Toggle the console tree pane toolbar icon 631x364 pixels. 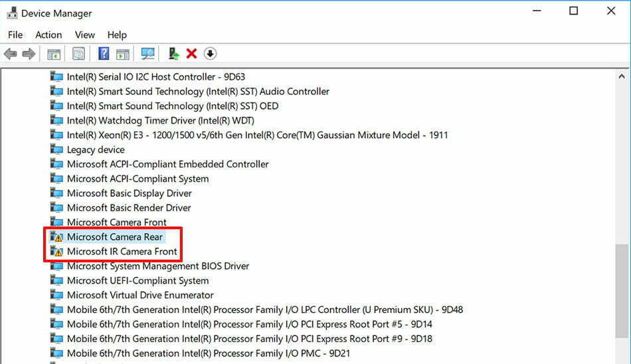pos(54,54)
